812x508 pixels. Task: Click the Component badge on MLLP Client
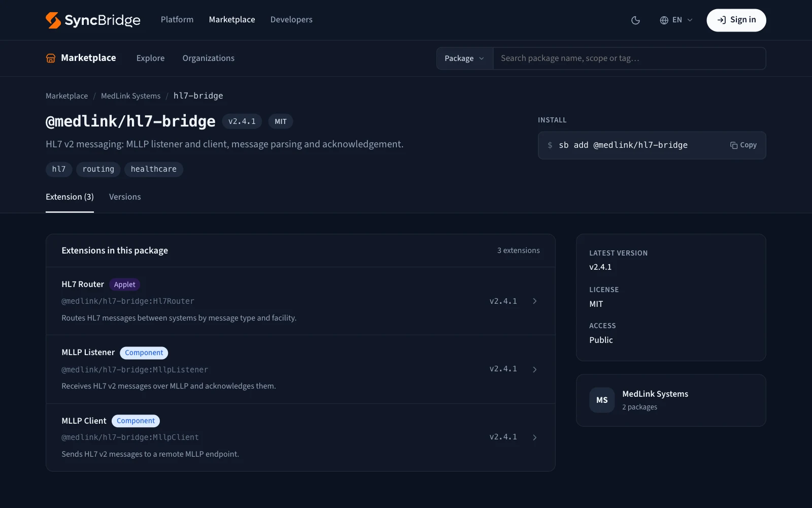136,421
